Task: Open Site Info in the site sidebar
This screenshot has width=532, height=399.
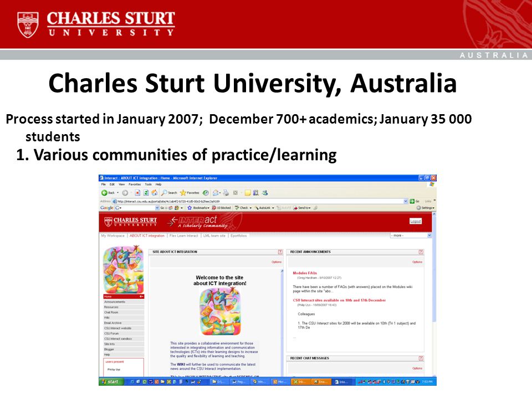Action: coord(124,344)
